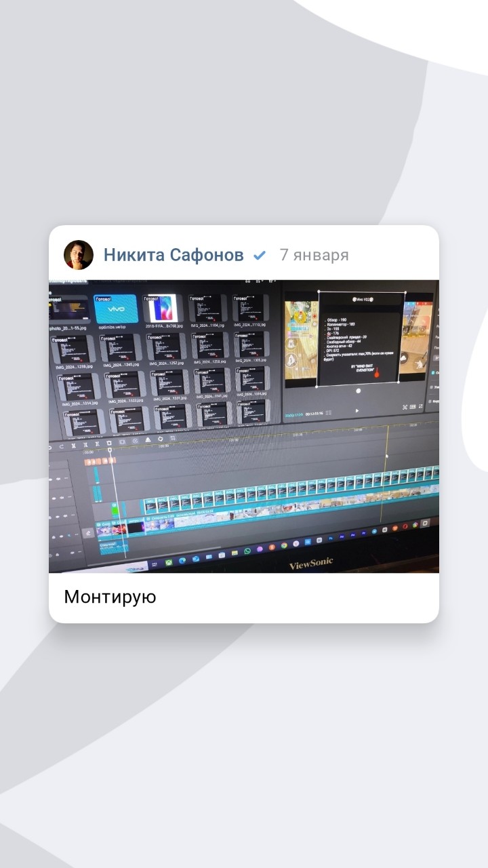Play the preview in the player panel

pyautogui.click(x=357, y=410)
